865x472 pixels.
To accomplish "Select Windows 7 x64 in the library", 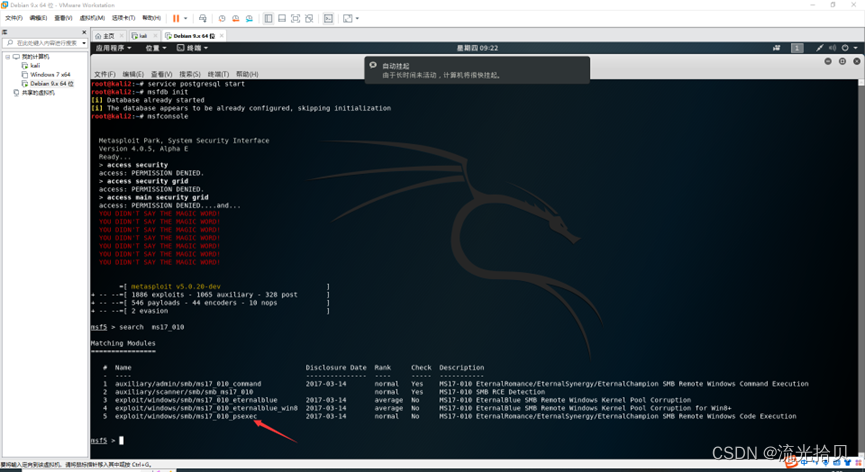I will [x=50, y=74].
